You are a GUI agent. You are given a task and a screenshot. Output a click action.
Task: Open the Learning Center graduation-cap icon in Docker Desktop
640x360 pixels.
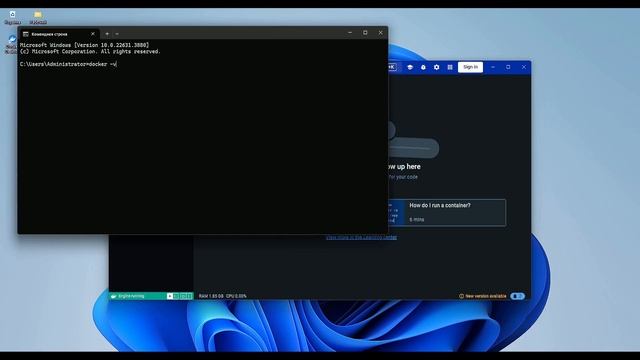pyautogui.click(x=410, y=67)
